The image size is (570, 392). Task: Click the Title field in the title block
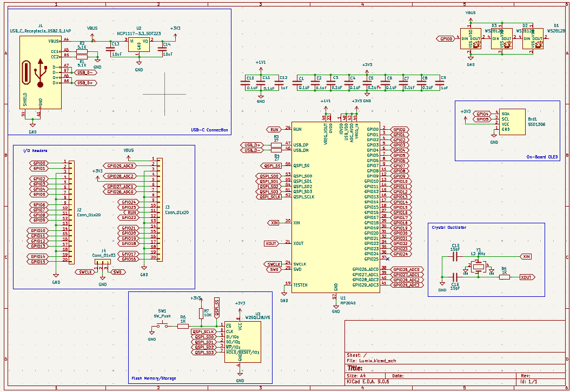pyautogui.click(x=354, y=368)
